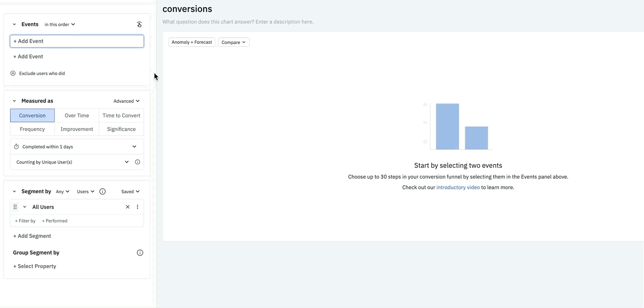Click the info icon beside Segment by Users
The height and width of the screenshot is (308, 644).
click(x=102, y=192)
